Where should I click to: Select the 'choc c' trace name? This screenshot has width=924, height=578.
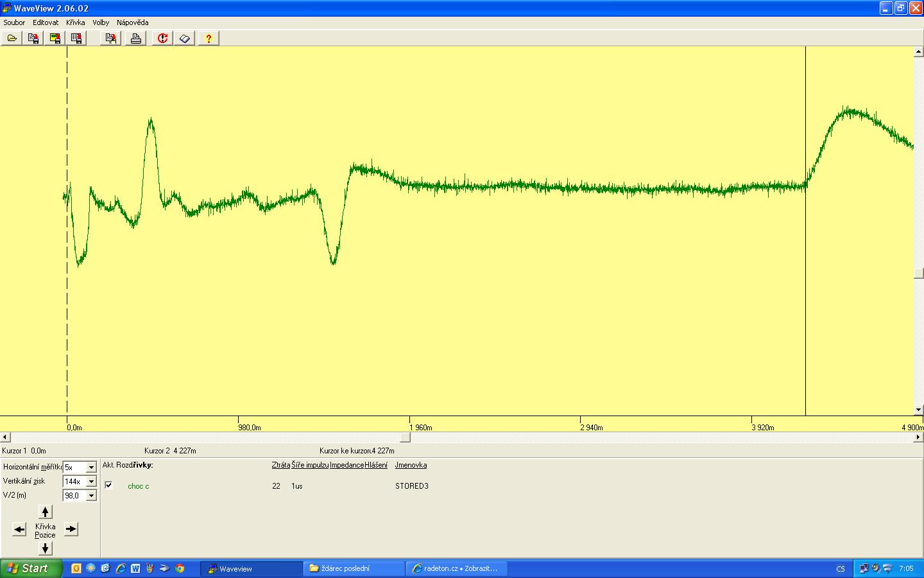coord(138,486)
